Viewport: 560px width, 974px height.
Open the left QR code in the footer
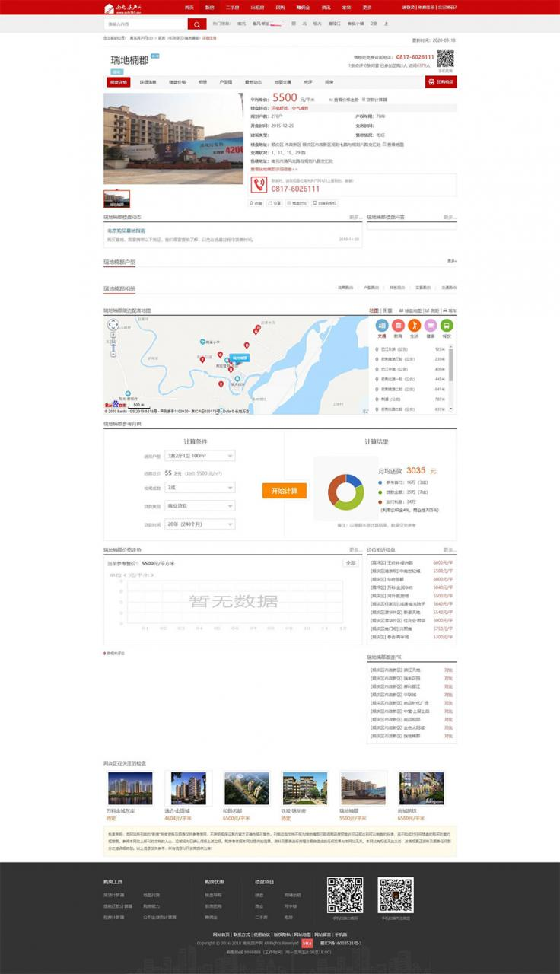point(345,895)
